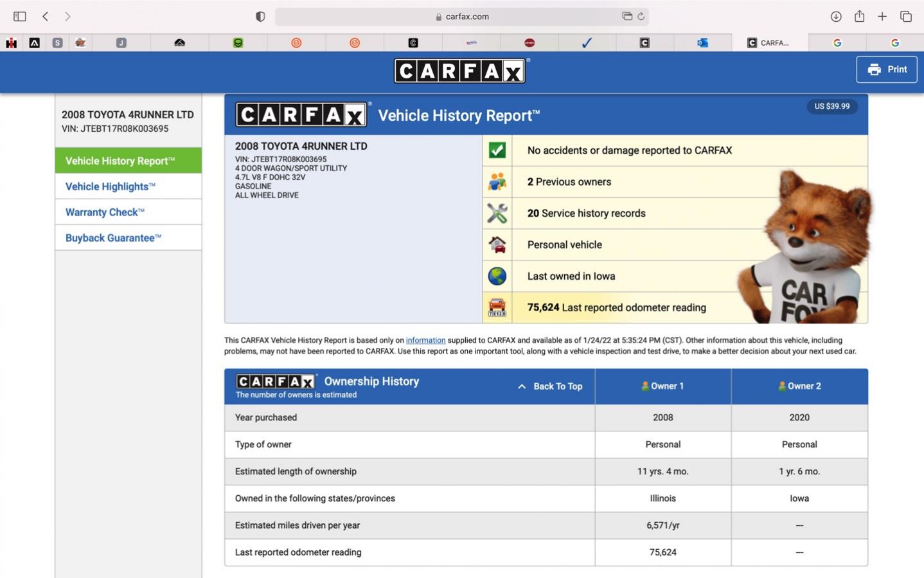Click the Owner 2 column header
The height and width of the screenshot is (578, 924).
799,386
